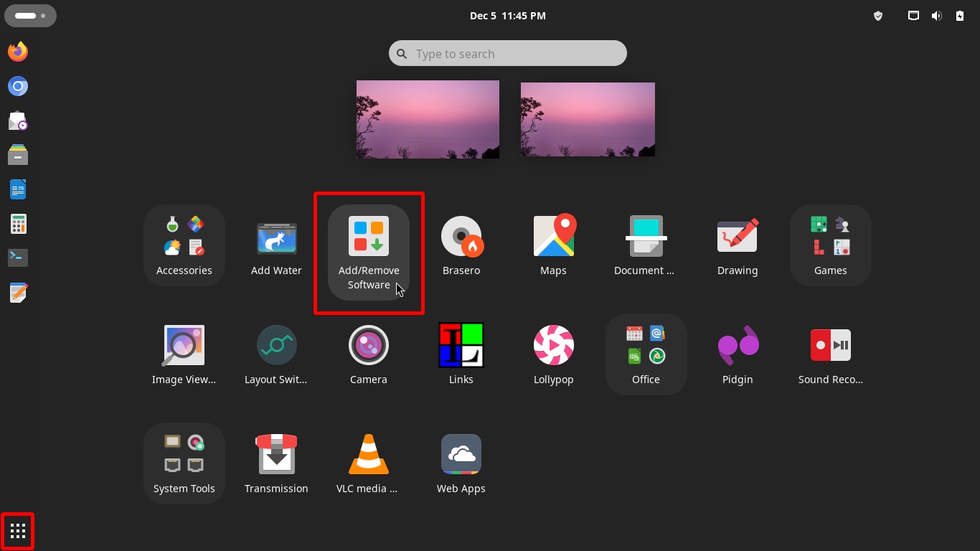980x551 pixels.
Task: Open the clock and calendar menu
Action: [x=507, y=16]
